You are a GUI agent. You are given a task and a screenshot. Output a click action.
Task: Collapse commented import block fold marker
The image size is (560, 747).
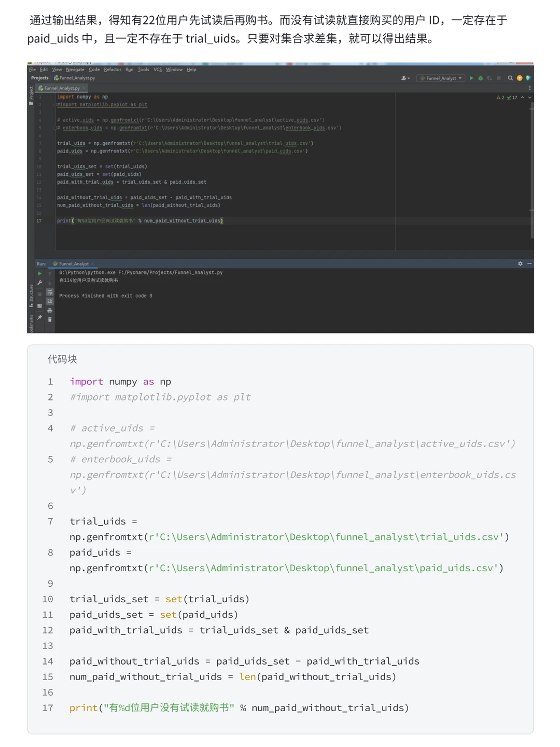click(55, 104)
